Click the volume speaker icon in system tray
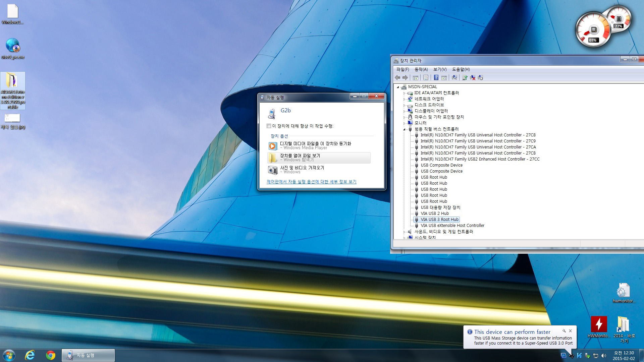This screenshot has height=362, width=644. [x=604, y=356]
